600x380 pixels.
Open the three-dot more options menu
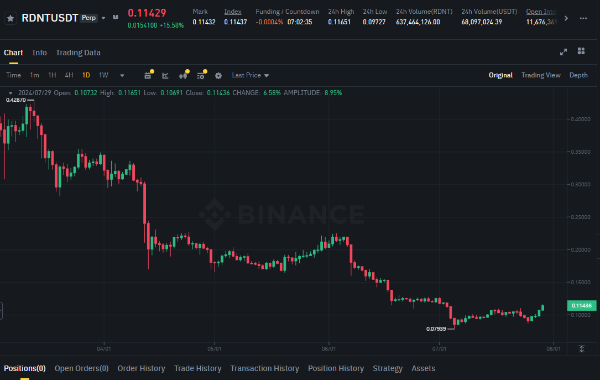pyautogui.click(x=583, y=18)
